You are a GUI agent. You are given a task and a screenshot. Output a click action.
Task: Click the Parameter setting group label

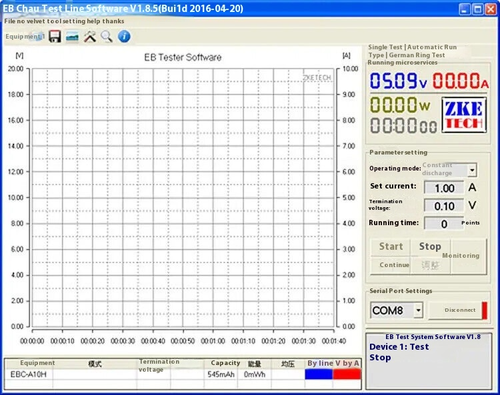coord(398,152)
